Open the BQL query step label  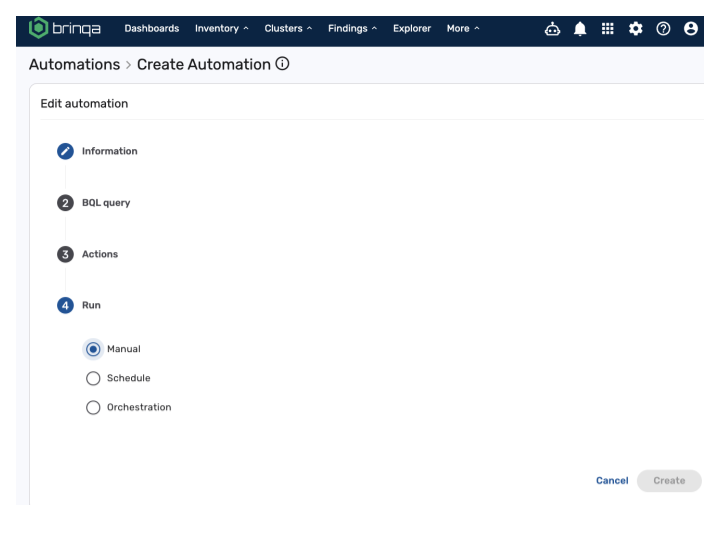coord(106,203)
